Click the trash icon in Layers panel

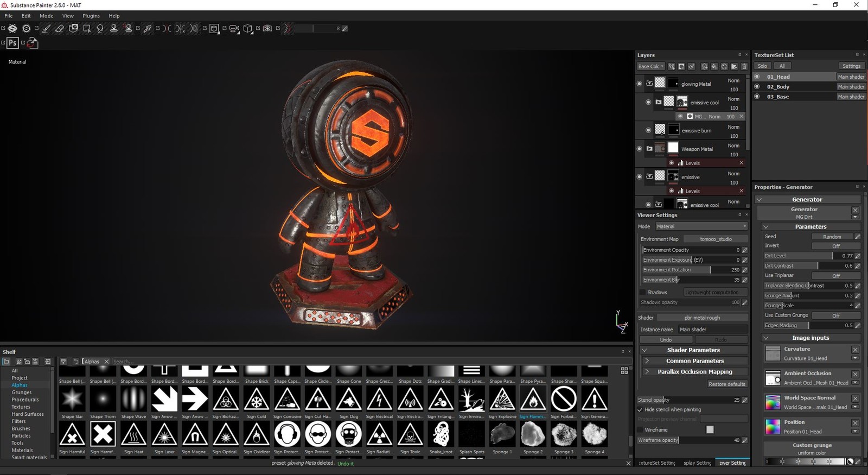click(x=744, y=66)
